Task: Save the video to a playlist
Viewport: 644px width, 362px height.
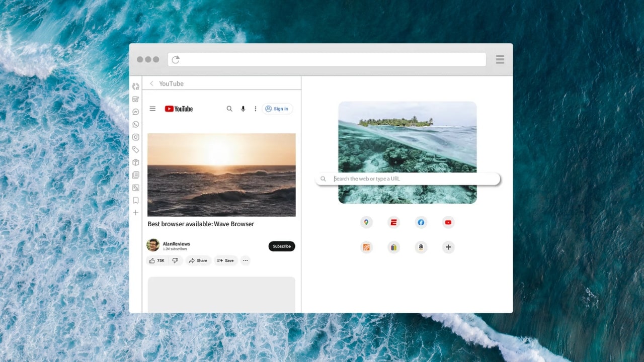Action: (225, 260)
